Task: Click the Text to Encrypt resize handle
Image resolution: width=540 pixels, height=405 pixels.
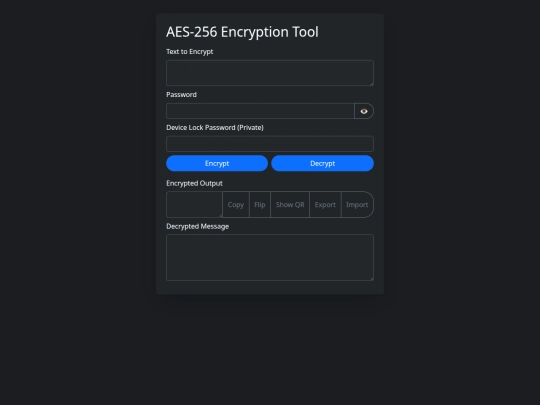Action: point(372,84)
